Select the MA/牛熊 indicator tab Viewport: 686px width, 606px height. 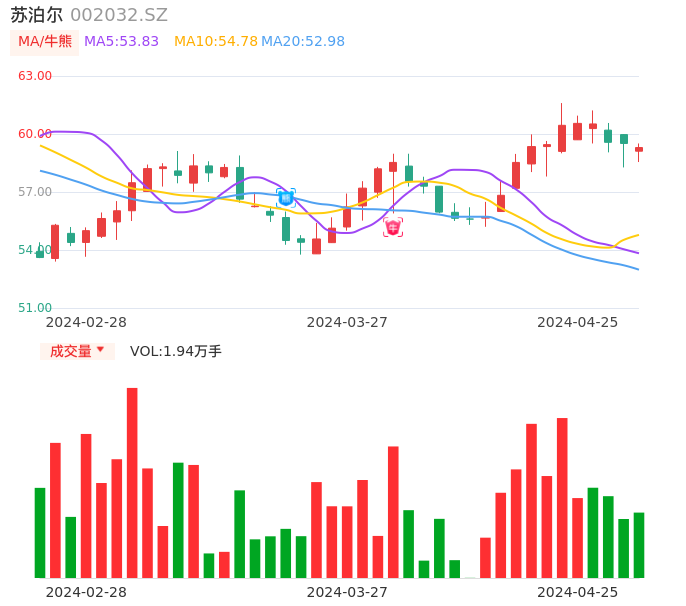tap(45, 42)
